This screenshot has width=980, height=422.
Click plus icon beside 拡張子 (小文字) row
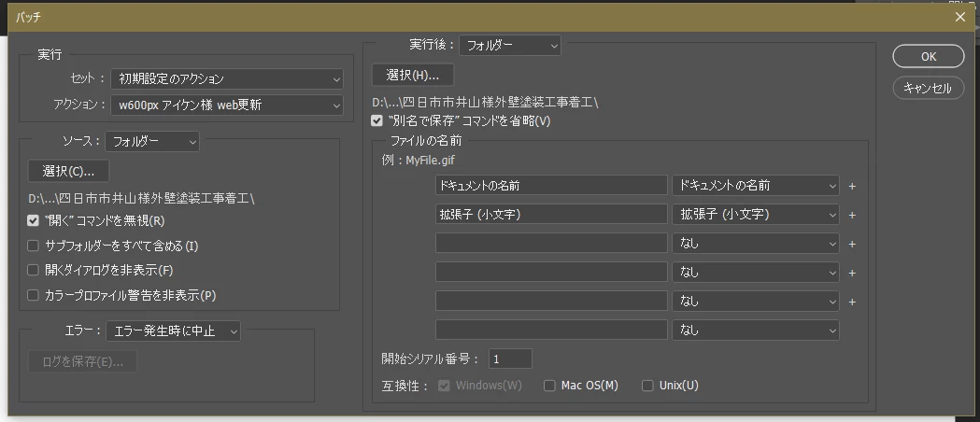point(851,215)
